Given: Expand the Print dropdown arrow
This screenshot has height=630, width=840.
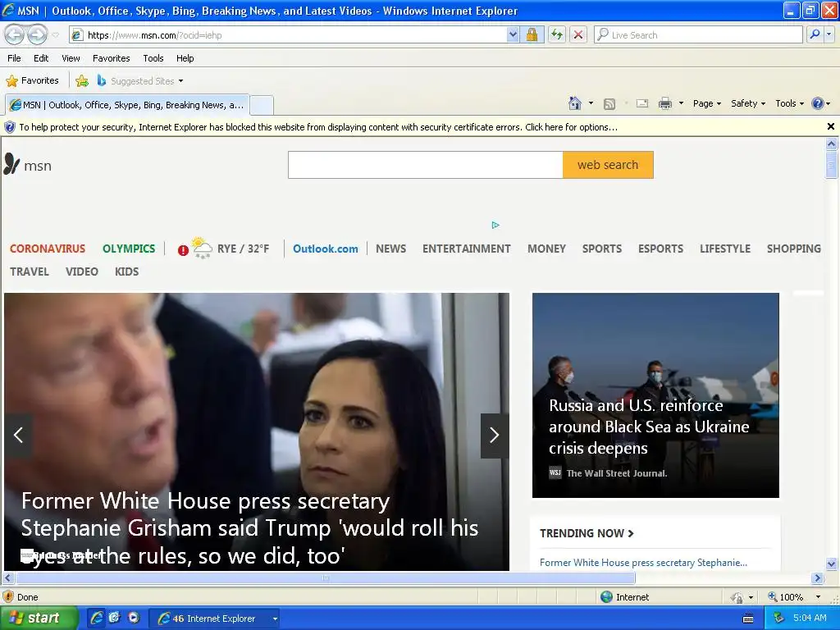Looking at the screenshot, I should click(681, 103).
